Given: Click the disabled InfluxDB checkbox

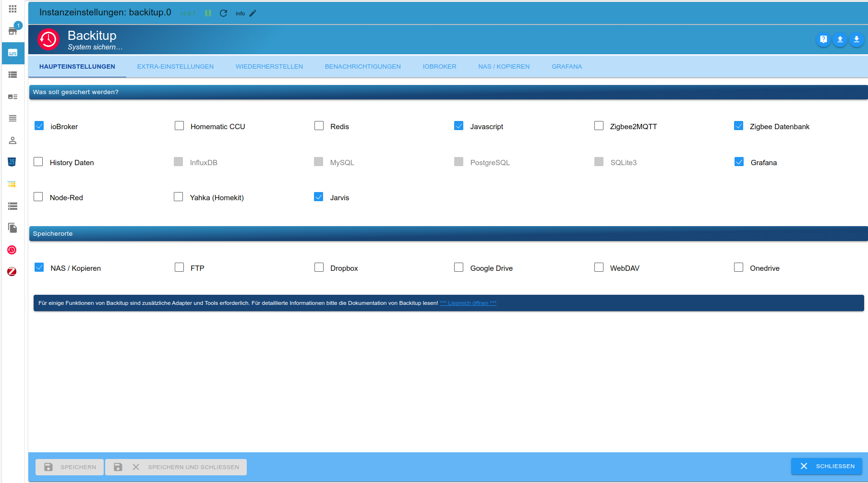Looking at the screenshot, I should [x=179, y=162].
